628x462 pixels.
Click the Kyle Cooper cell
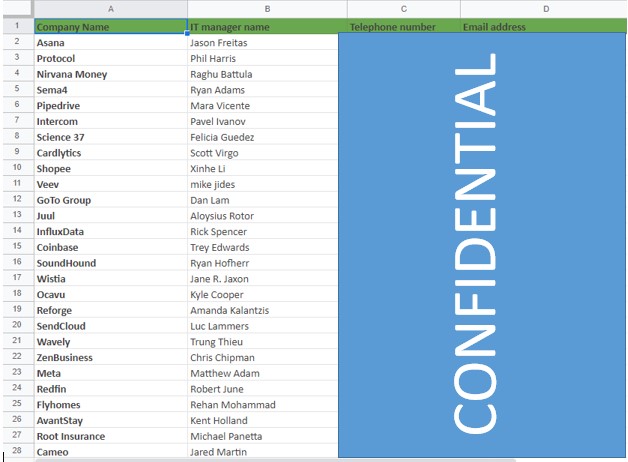pyautogui.click(x=263, y=294)
